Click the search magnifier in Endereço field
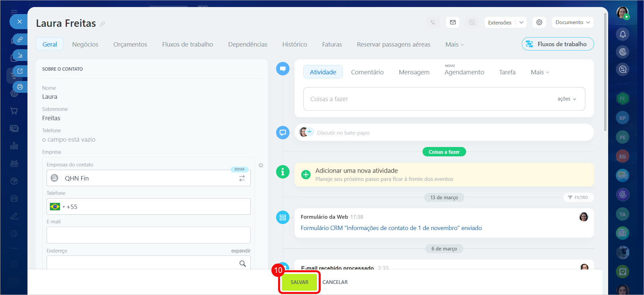This screenshot has width=644, height=295. (243, 264)
